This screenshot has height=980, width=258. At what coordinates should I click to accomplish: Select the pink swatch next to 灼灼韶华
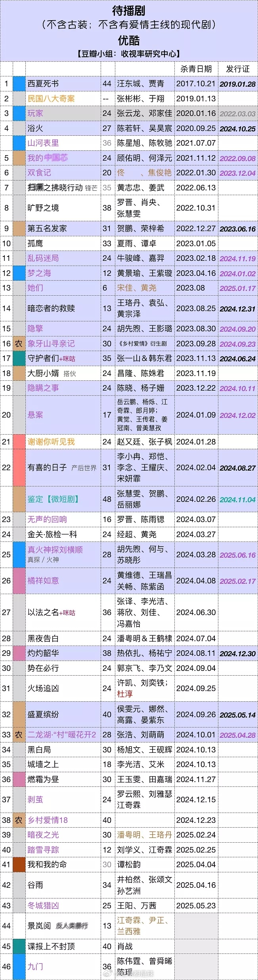(x=19, y=653)
